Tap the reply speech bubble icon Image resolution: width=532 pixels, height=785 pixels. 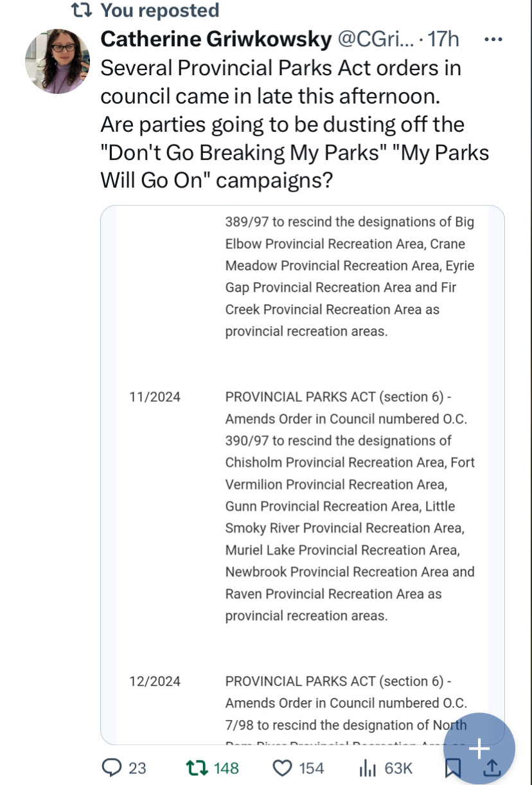point(113,767)
